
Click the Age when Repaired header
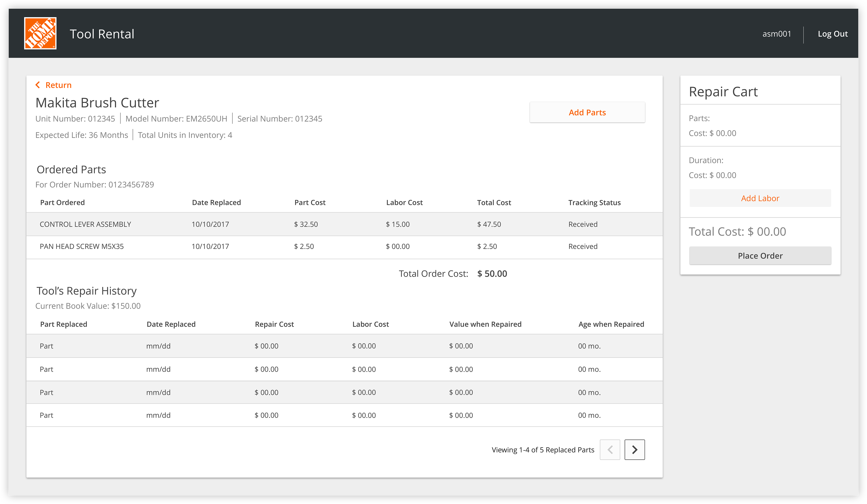point(611,324)
